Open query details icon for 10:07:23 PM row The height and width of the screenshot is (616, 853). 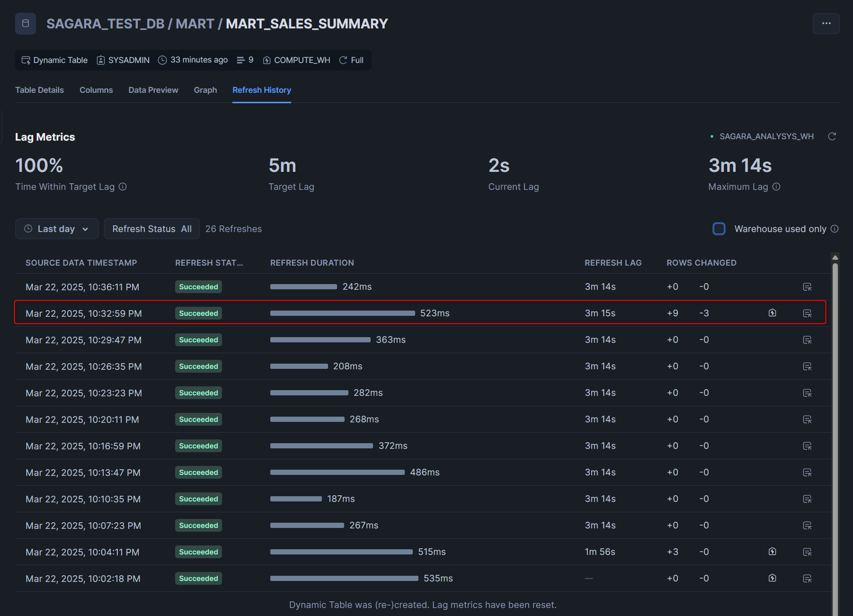pyautogui.click(x=808, y=526)
